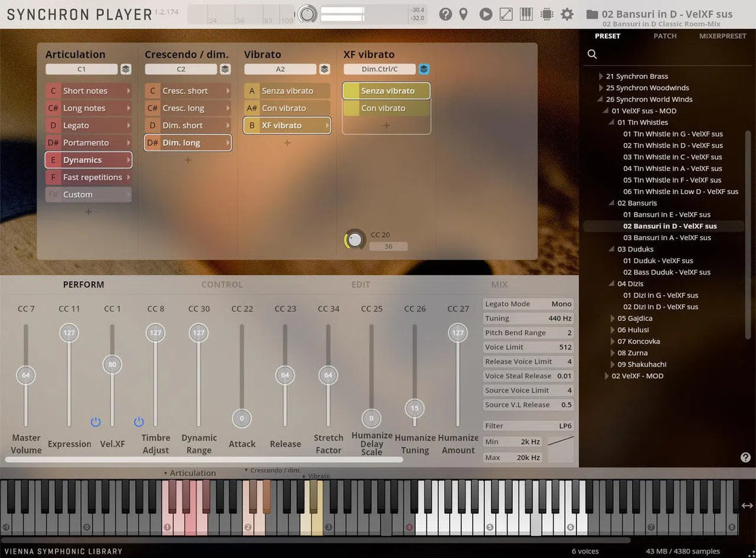
Task: Click the layers icon beside Articulation C1 field
Action: click(126, 69)
